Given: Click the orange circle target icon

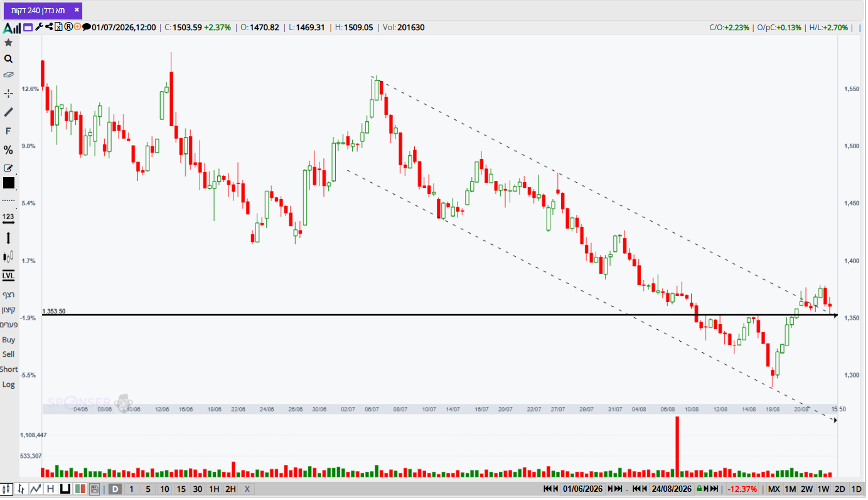Looking at the screenshot, I should click(77, 27).
